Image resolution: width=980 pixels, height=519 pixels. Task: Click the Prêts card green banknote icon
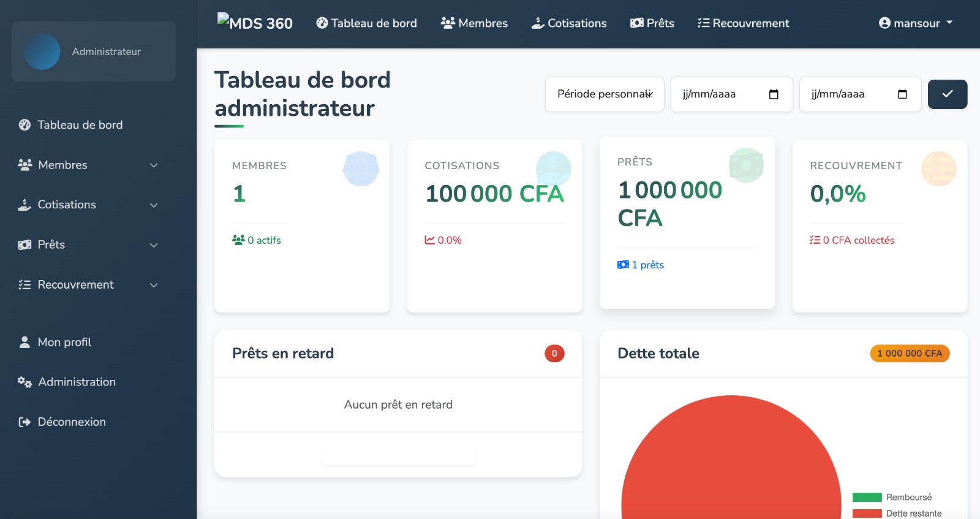click(x=746, y=165)
